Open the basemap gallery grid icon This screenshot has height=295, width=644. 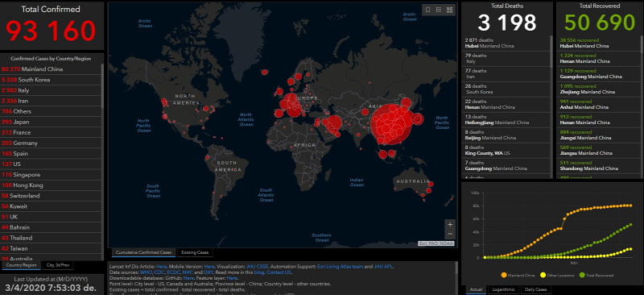(x=449, y=10)
